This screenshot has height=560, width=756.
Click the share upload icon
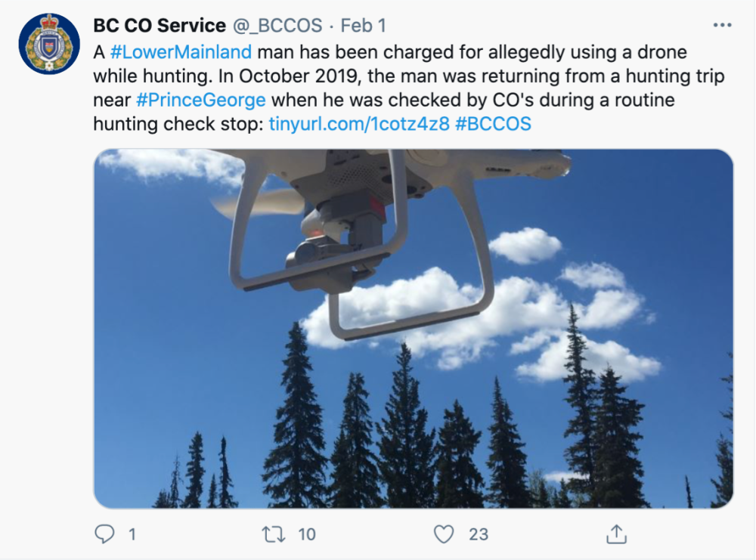pos(617,534)
